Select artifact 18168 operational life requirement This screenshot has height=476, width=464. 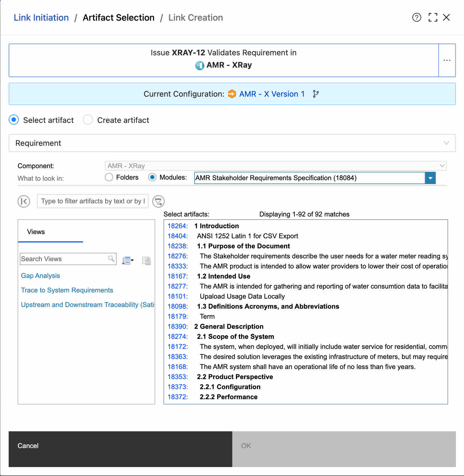pyautogui.click(x=307, y=367)
